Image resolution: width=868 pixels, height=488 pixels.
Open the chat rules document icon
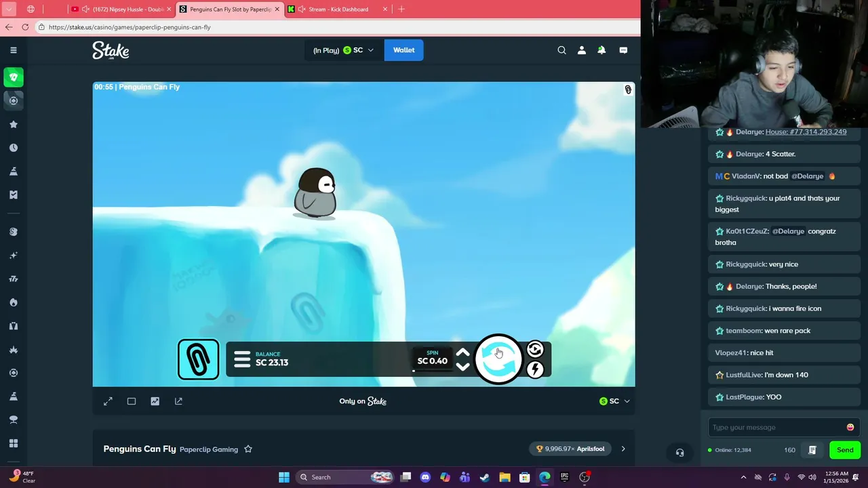point(812,450)
